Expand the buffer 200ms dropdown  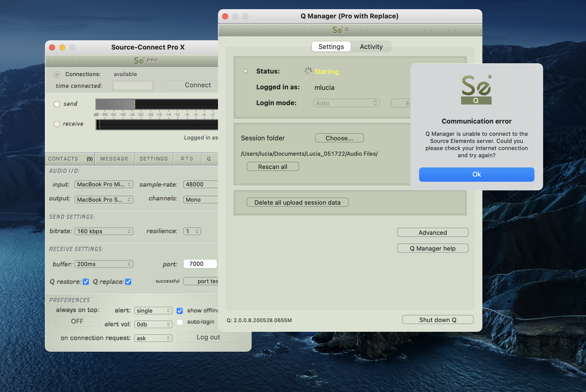(104, 264)
